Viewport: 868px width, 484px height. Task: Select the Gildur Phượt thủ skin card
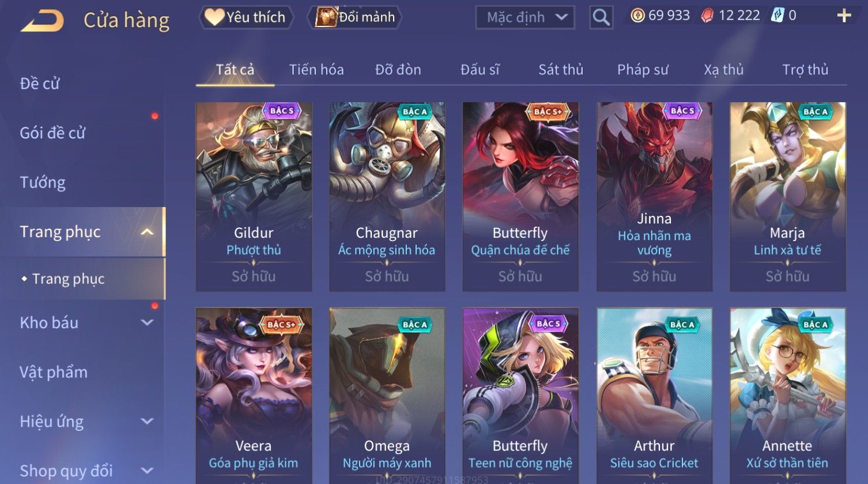coord(254,197)
